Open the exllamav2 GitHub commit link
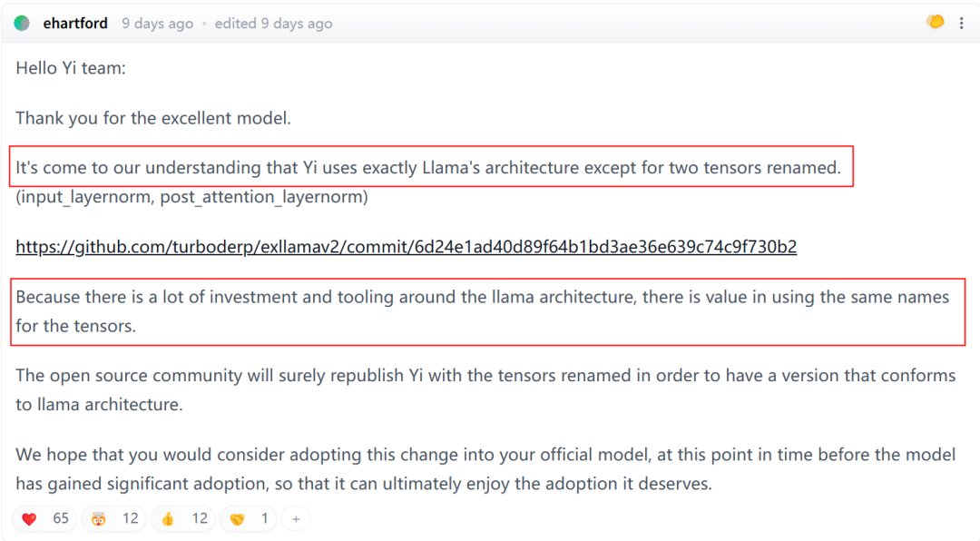This screenshot has width=980, height=541. click(x=406, y=247)
